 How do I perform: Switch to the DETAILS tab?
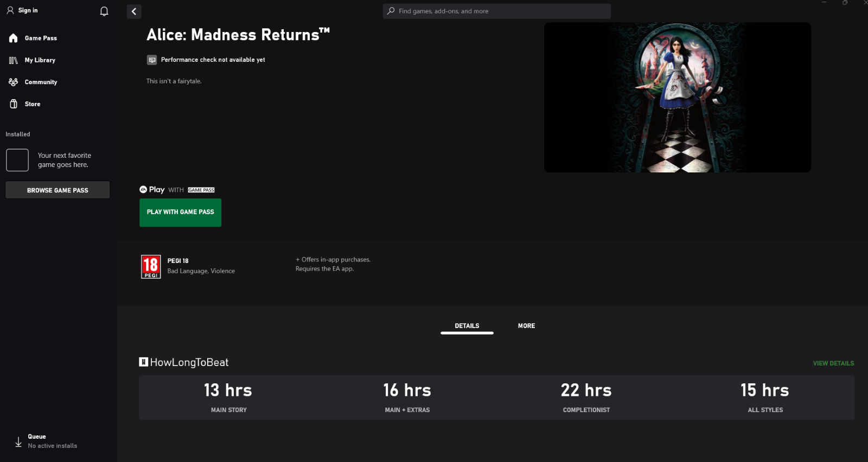tap(467, 326)
